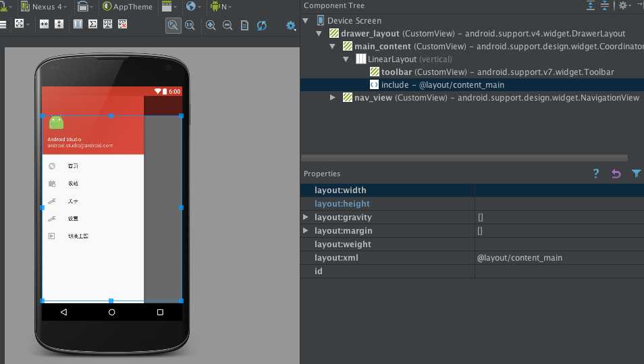Click the Recents button in device preview
Screen dimensions: 644x364
pos(160,312)
